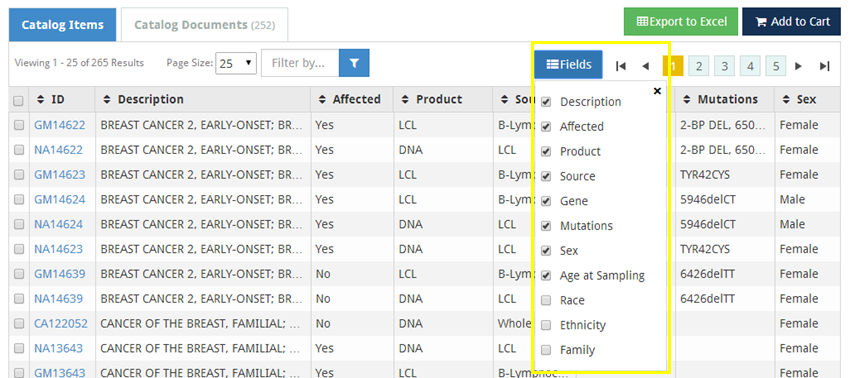Uncheck the Affected field checkbox
The width and height of the screenshot is (850, 378).
(546, 126)
